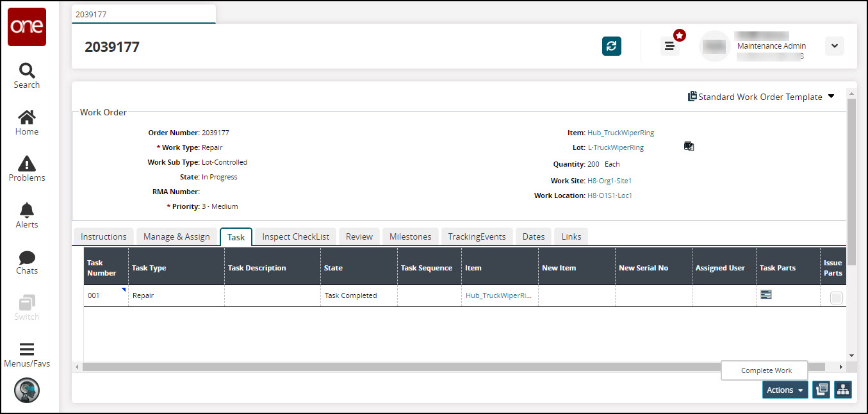Expand the Actions dropdown button
Screen dimensions: 868x414
(x=785, y=390)
